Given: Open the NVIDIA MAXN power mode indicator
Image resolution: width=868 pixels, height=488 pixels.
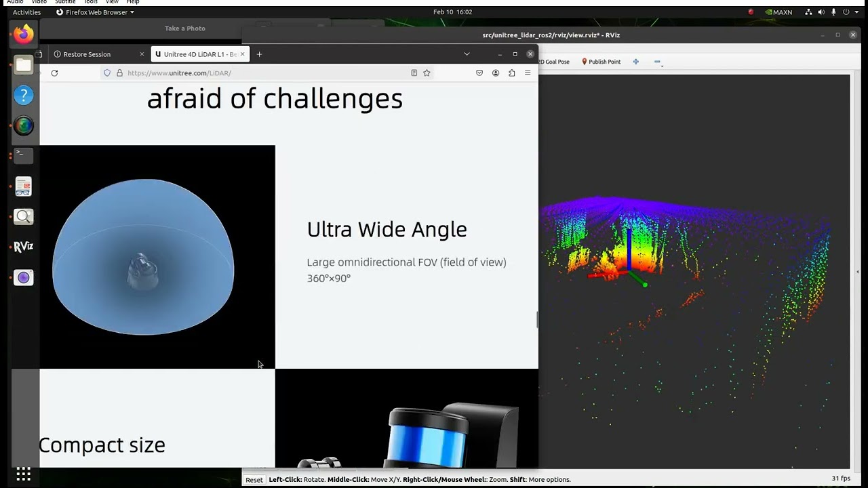Looking at the screenshot, I should pos(778,12).
